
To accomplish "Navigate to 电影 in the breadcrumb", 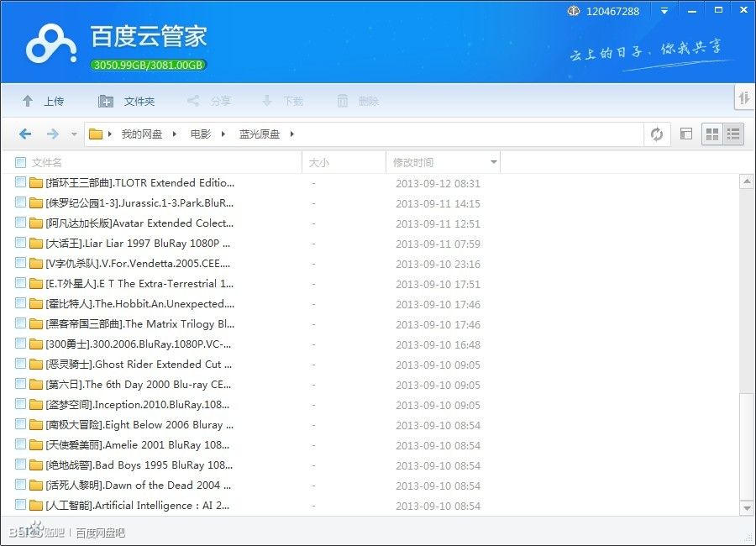I will click(200, 134).
